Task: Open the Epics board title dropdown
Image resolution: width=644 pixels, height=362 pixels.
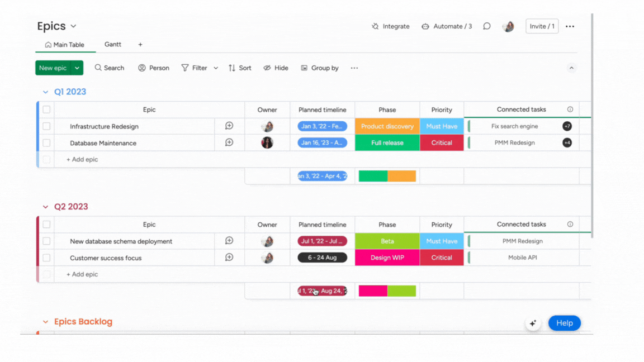Action: [x=73, y=26]
